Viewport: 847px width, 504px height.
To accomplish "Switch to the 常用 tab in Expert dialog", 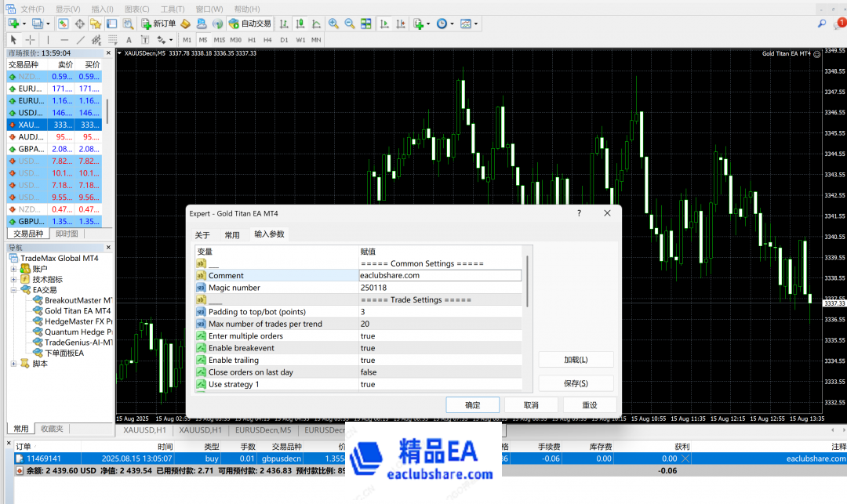I will (x=232, y=234).
